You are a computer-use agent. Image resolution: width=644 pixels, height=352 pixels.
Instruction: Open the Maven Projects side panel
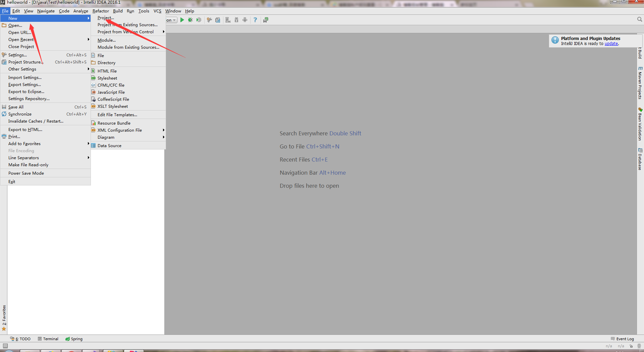coord(640,83)
